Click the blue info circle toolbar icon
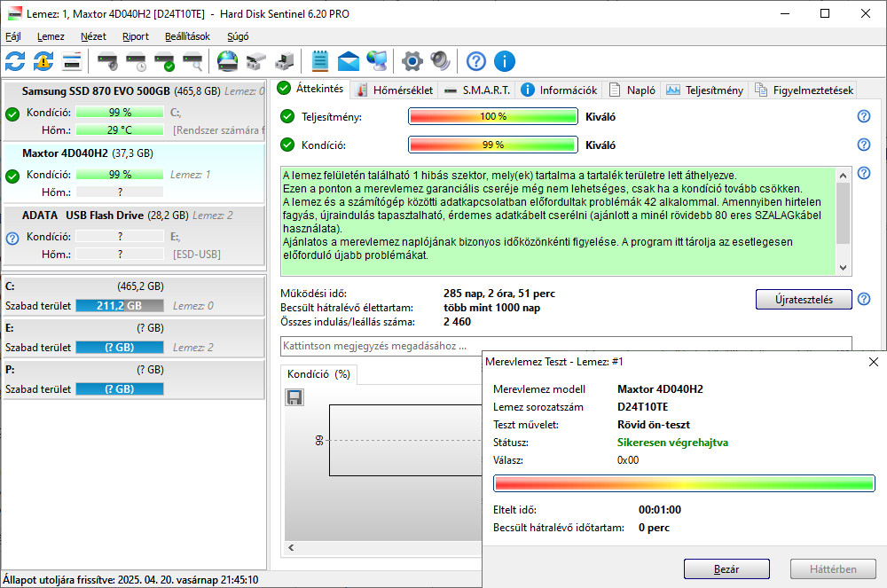Screen dimensions: 887x588 505,61
